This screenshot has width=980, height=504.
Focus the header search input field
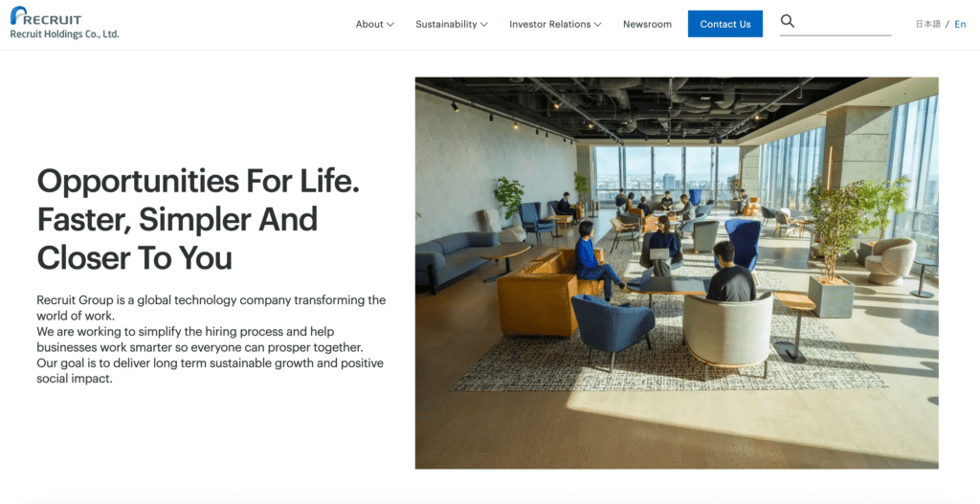[x=845, y=23]
